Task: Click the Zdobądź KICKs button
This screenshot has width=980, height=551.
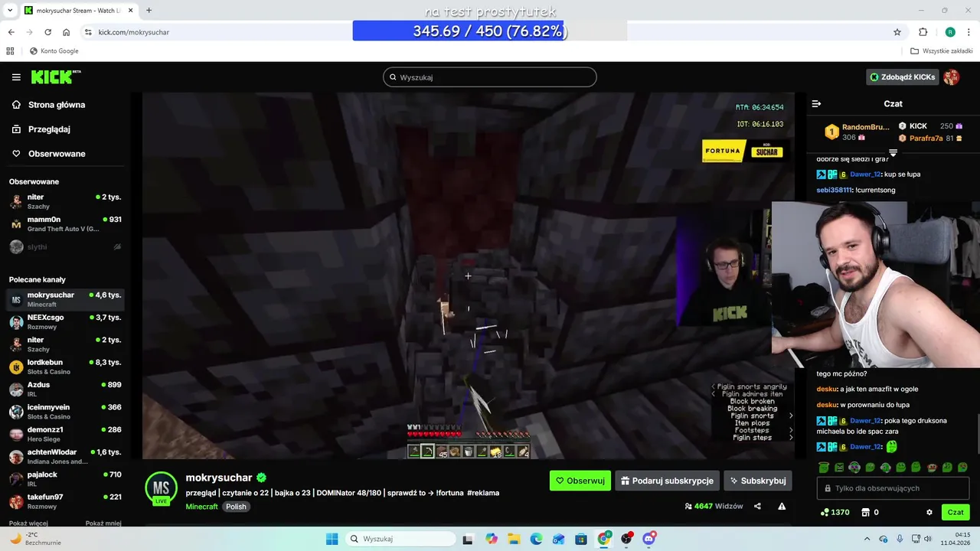Action: click(903, 77)
